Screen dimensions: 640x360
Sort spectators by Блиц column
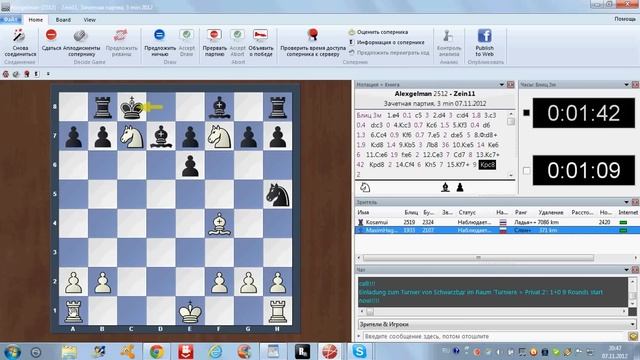click(411, 212)
